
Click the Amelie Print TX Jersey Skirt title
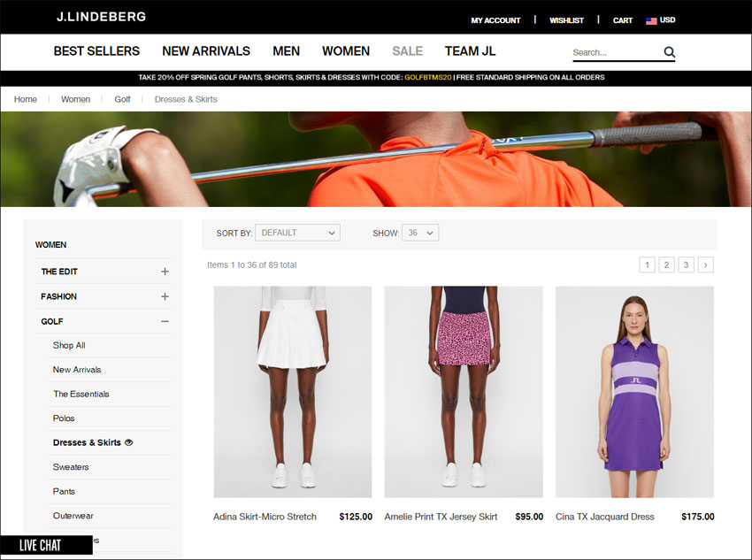(441, 517)
